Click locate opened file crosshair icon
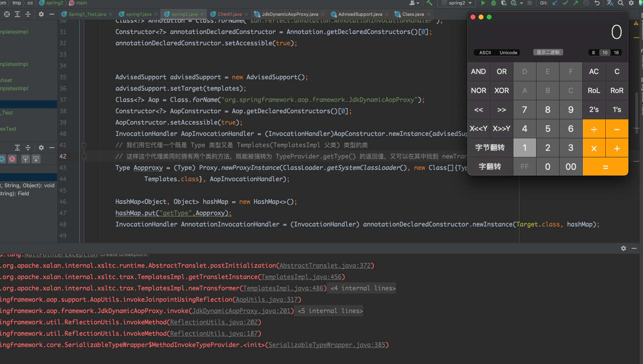 [x=7, y=14]
